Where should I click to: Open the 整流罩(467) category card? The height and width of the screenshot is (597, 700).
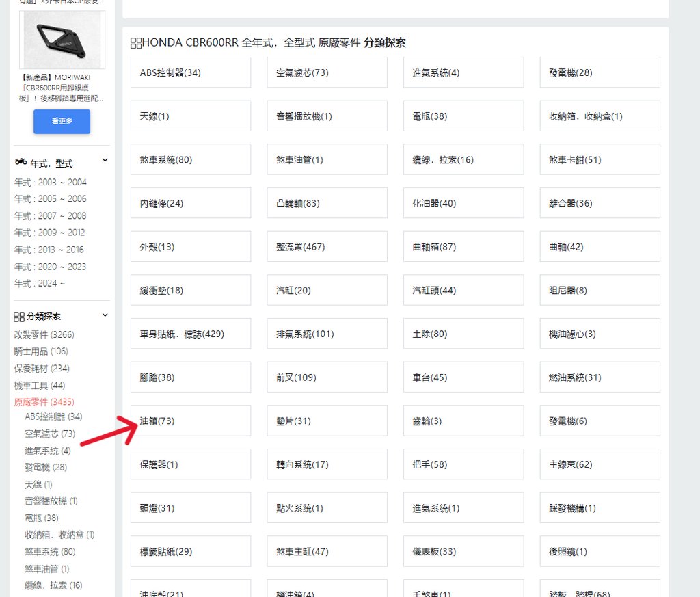click(327, 246)
